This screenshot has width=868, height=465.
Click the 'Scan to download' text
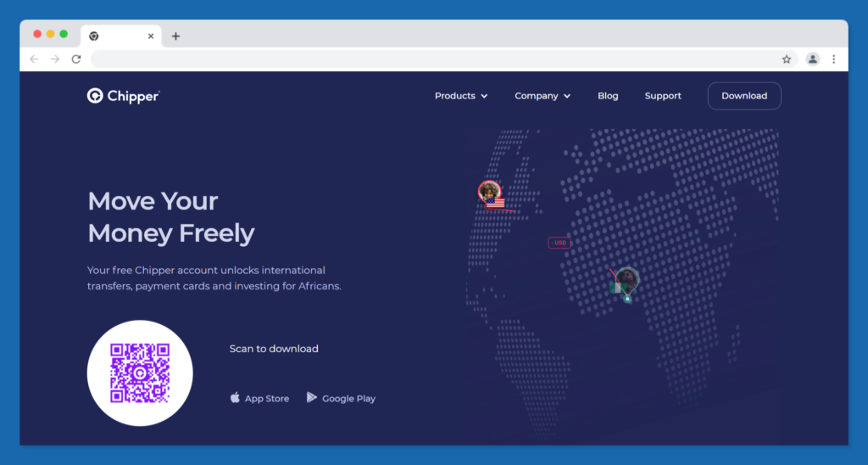point(274,349)
